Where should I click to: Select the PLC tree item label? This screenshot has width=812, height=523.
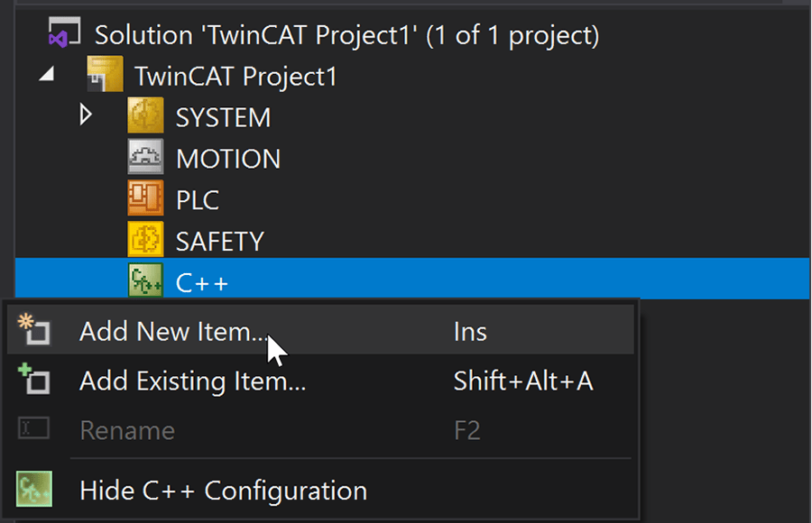coord(198,200)
